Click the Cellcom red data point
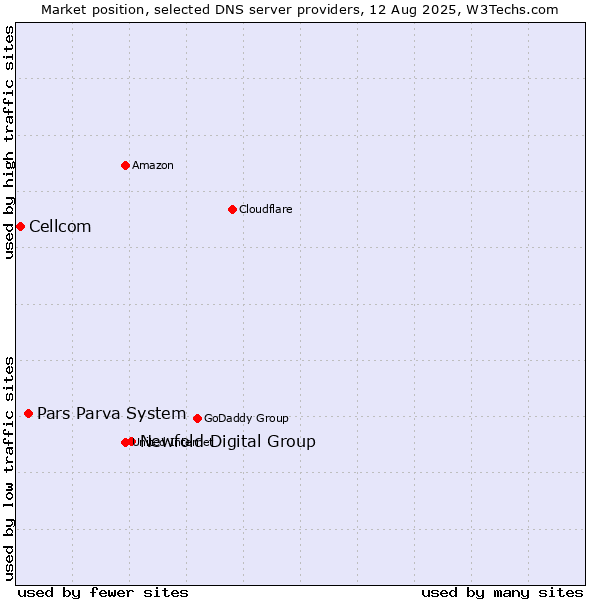The image size is (600, 600). pos(21,227)
